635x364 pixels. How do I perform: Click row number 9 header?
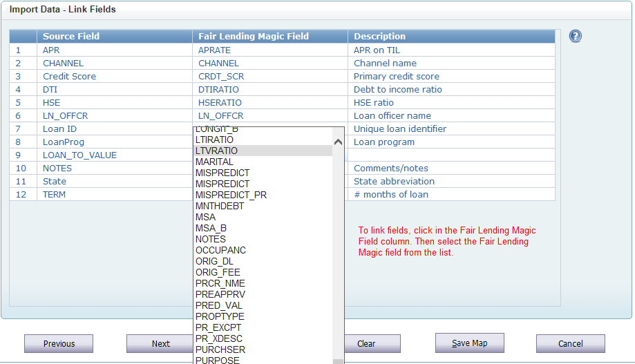23,155
